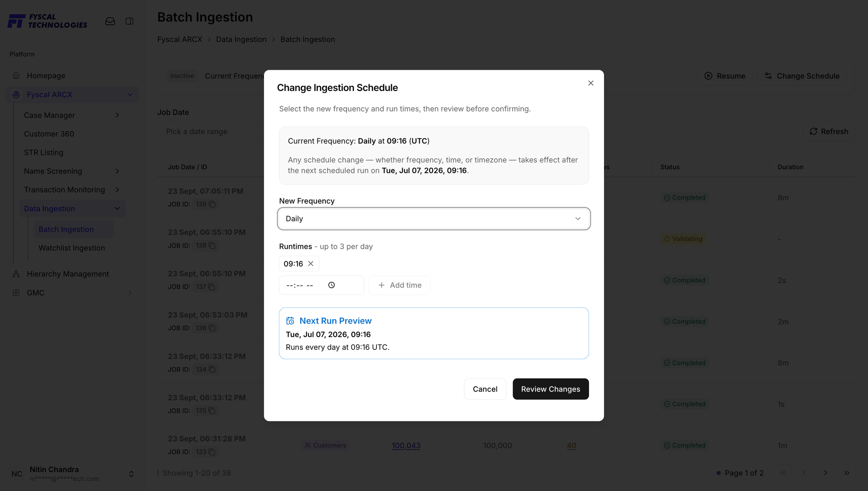Click the Homepage house icon

(x=16, y=76)
